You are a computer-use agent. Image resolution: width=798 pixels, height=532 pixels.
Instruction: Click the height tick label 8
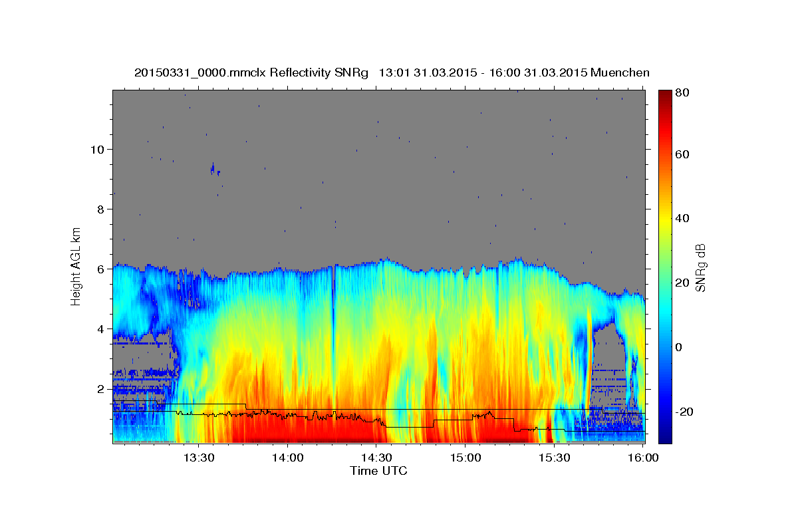coord(100,209)
